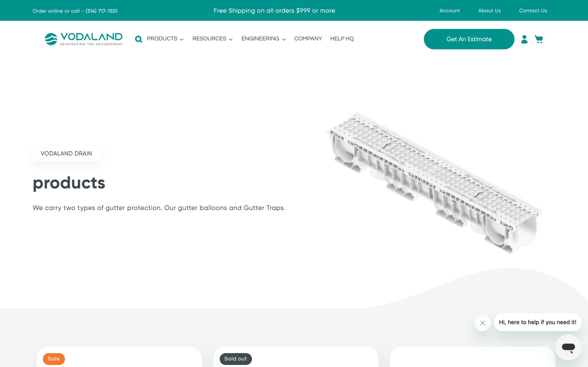Click the Vodaland logo

coord(84,39)
